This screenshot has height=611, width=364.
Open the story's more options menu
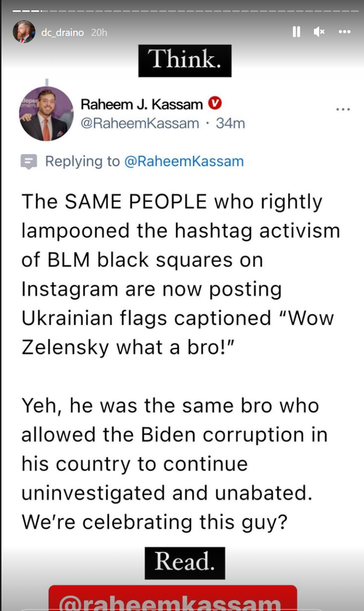tap(345, 32)
